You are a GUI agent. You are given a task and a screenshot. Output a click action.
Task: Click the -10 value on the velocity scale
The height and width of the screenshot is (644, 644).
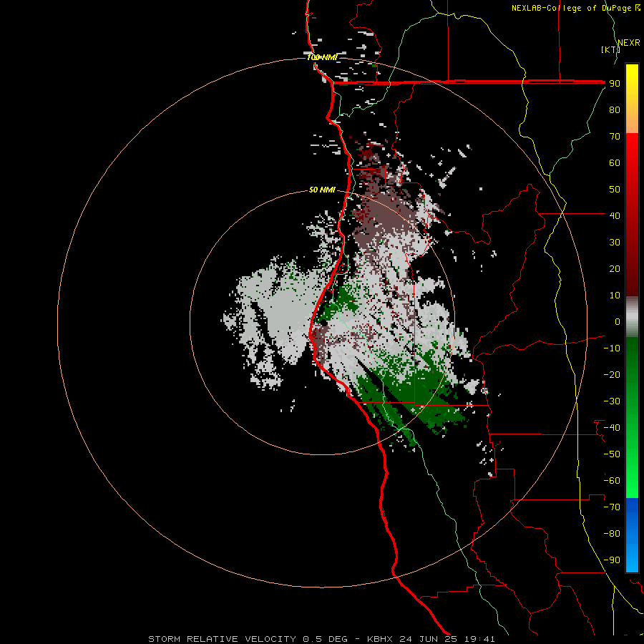tap(612, 348)
